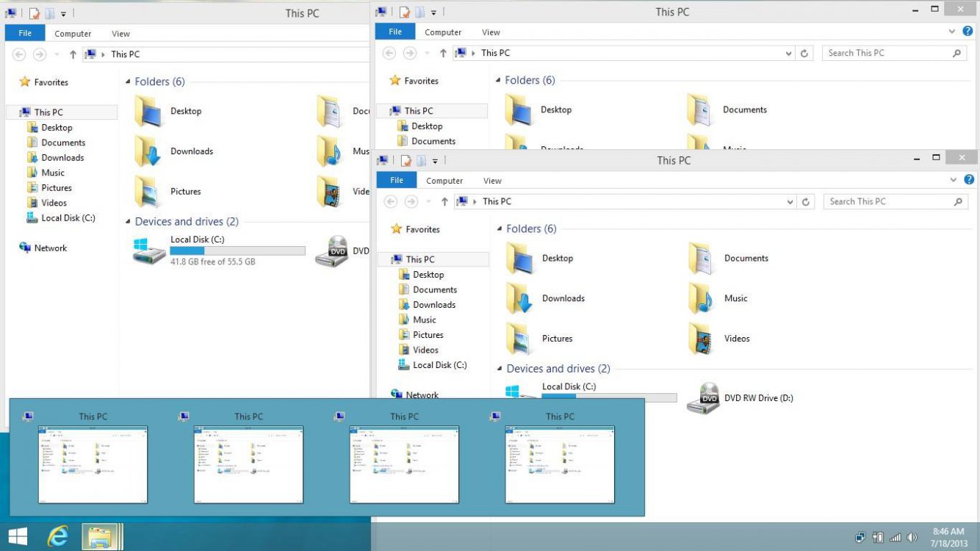Open the Desktop folder in the top-right window
The height and width of the screenshot is (551, 980).
pos(538,110)
